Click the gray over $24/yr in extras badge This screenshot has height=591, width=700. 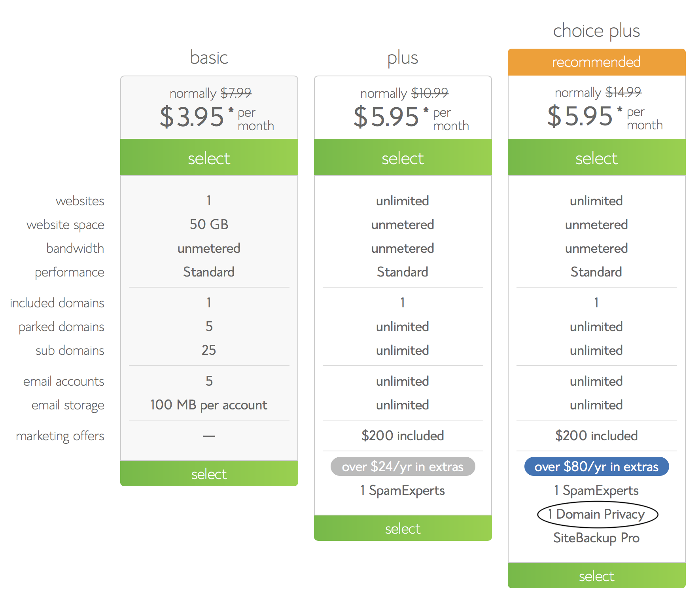click(x=403, y=467)
